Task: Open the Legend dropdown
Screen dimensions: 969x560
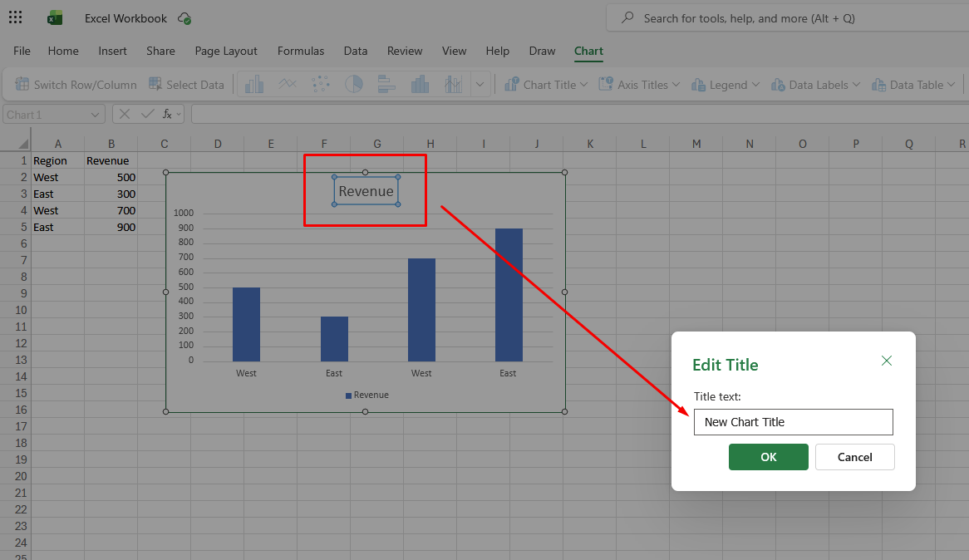Action: (x=725, y=85)
